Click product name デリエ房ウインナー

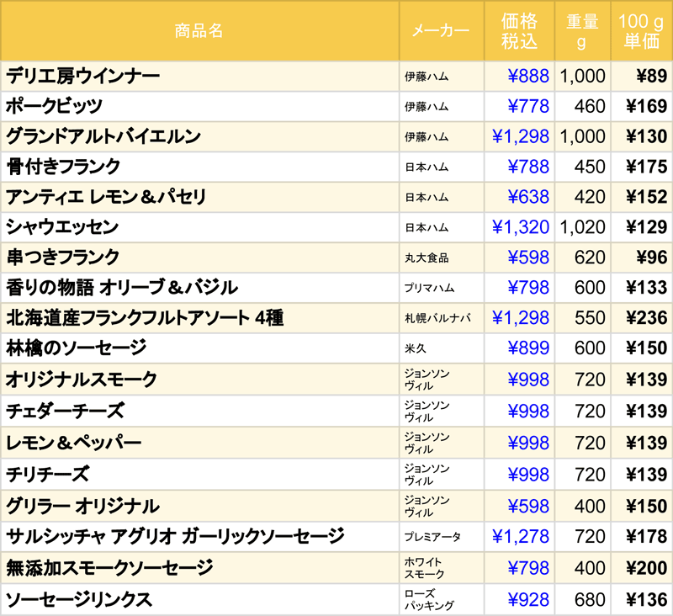pos(82,77)
